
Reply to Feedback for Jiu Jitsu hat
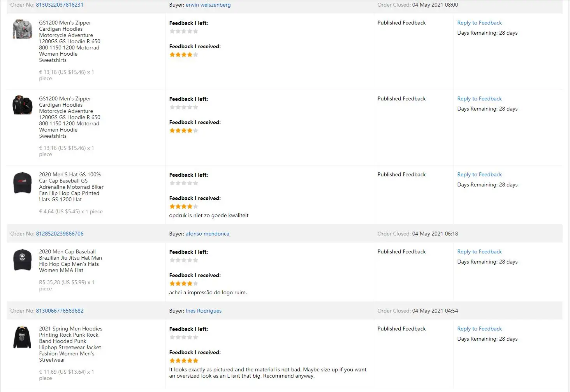point(479,251)
